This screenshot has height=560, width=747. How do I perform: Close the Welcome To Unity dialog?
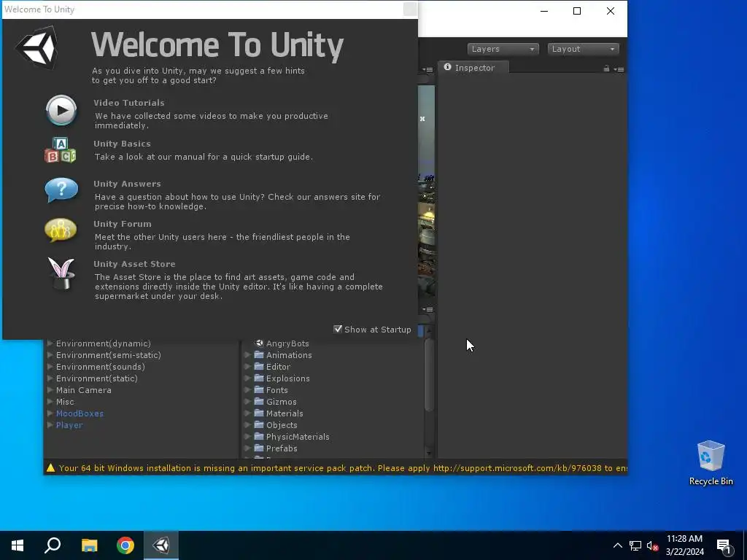[410, 9]
